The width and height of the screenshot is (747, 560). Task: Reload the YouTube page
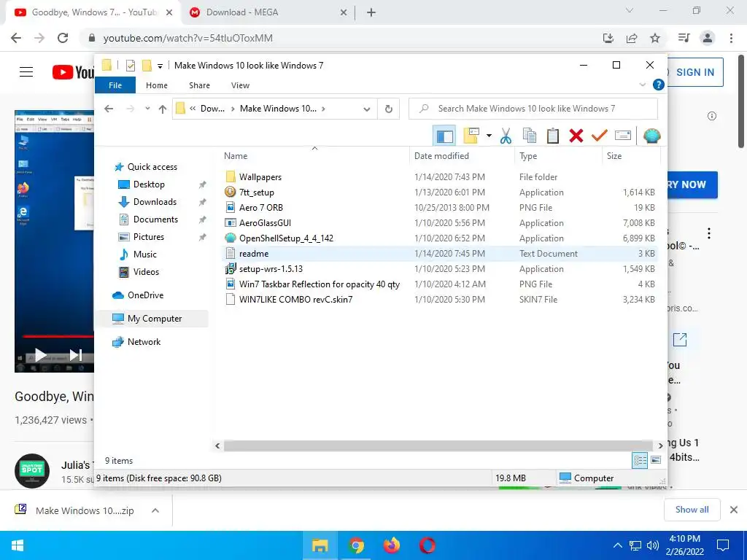tap(63, 38)
